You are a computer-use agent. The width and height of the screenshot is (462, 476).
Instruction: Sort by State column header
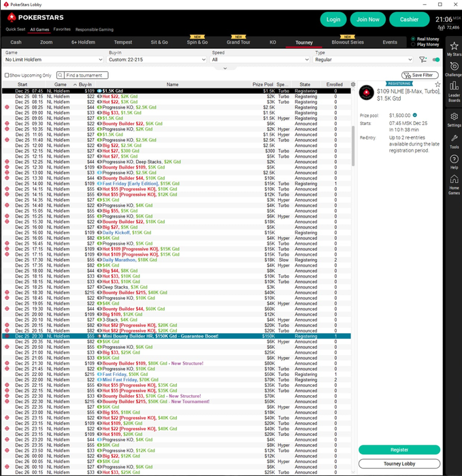click(x=305, y=84)
